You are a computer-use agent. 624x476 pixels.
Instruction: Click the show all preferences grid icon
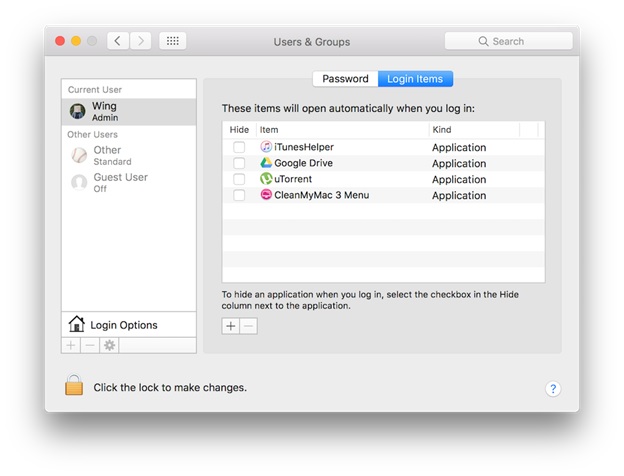click(x=172, y=41)
